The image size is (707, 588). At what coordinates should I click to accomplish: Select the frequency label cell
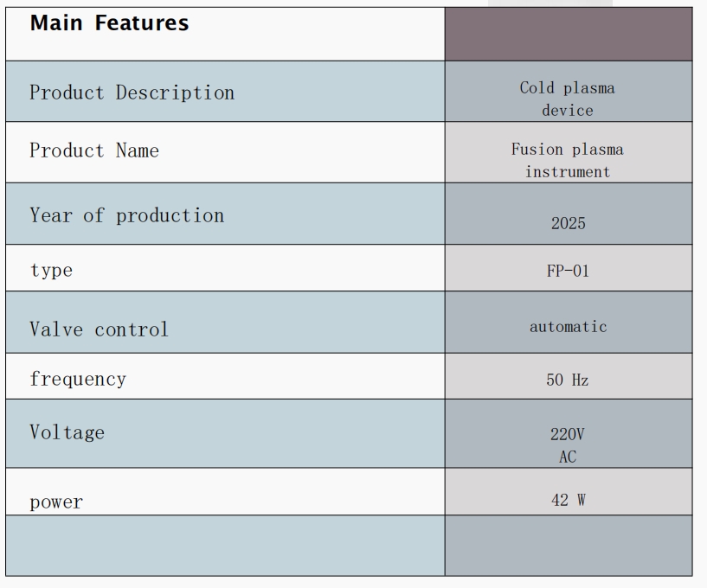click(x=225, y=376)
